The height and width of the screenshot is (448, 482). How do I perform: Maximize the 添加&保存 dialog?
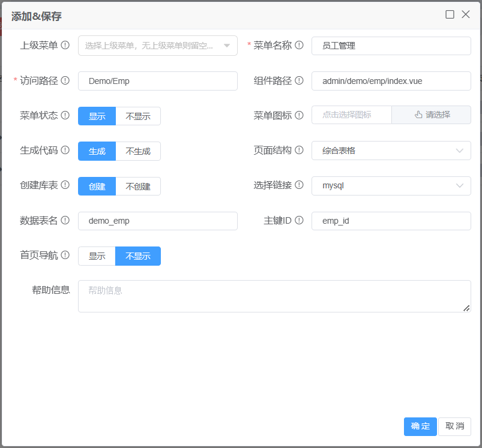click(450, 14)
